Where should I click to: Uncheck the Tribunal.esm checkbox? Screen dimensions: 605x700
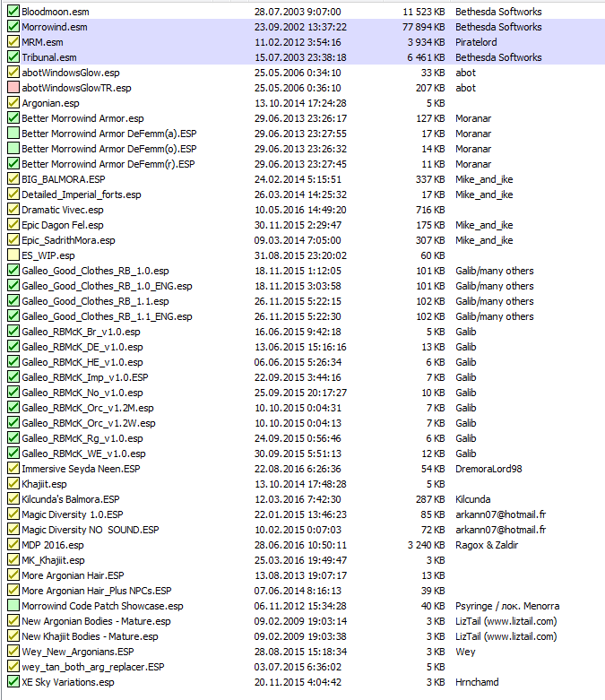tap(13, 57)
